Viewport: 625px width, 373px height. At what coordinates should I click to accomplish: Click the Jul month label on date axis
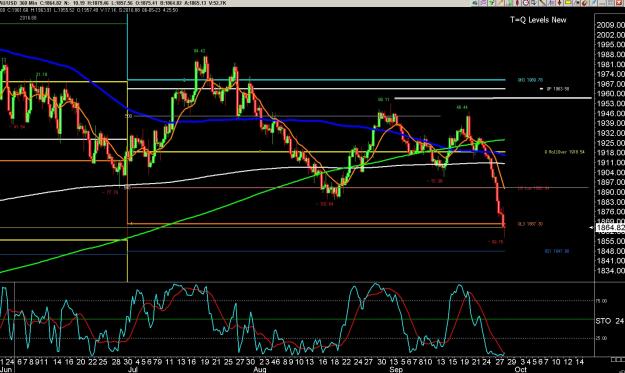click(x=133, y=369)
